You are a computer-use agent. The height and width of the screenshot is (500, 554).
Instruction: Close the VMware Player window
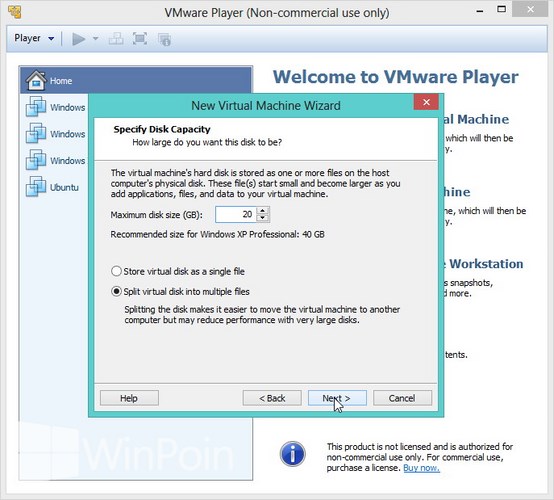pyautogui.click(x=530, y=10)
